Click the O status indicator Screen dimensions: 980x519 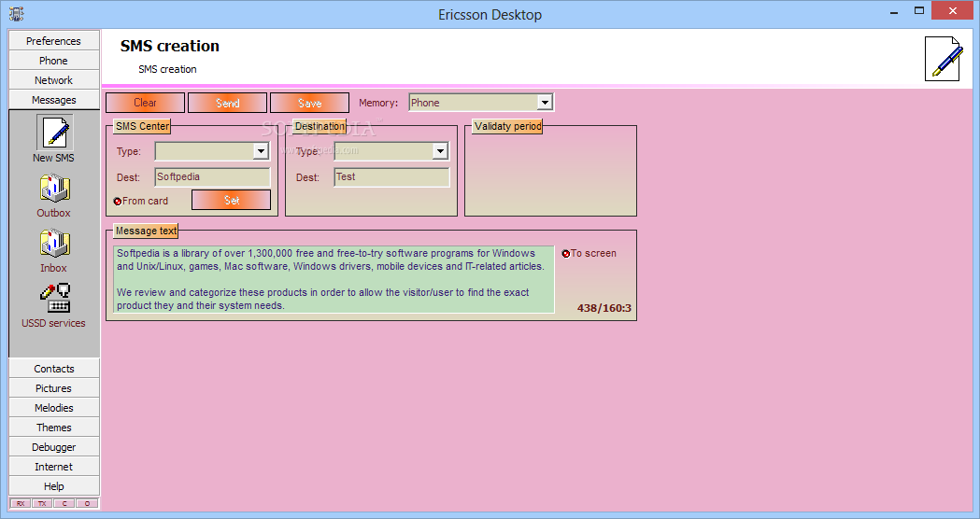coord(87,503)
